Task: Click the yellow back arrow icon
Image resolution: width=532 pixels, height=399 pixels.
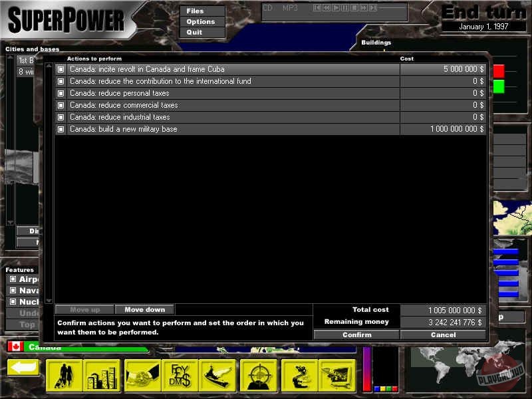Action: 23,368
